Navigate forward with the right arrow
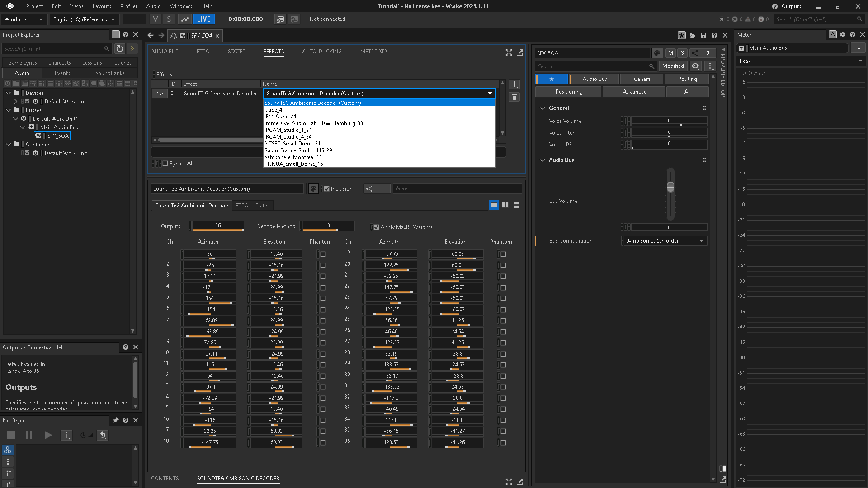This screenshot has height=488, width=868. pos(161,35)
